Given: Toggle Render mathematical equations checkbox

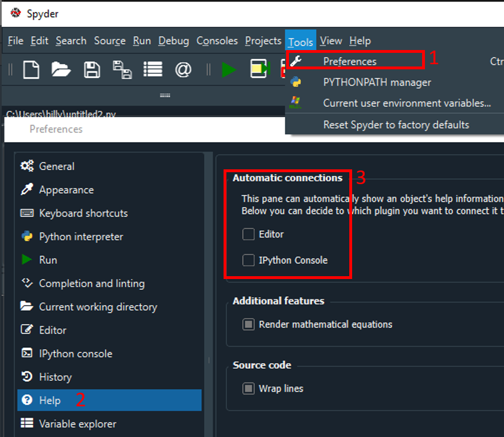Looking at the screenshot, I should click(249, 324).
